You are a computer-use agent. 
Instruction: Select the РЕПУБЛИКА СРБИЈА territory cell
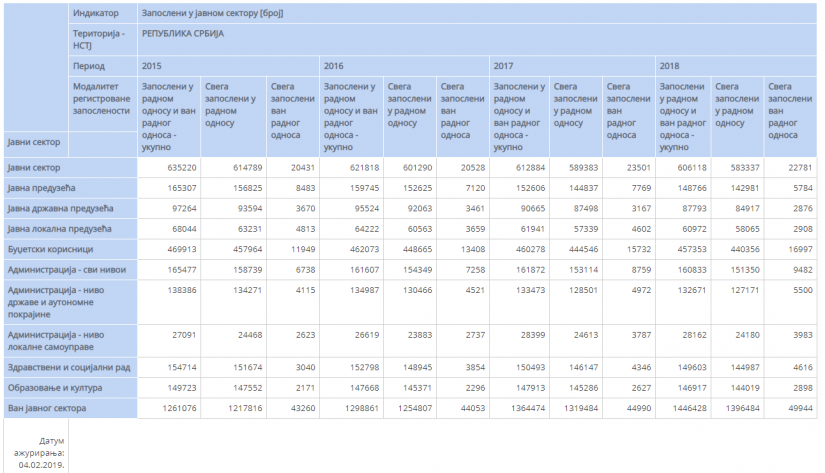182,33
